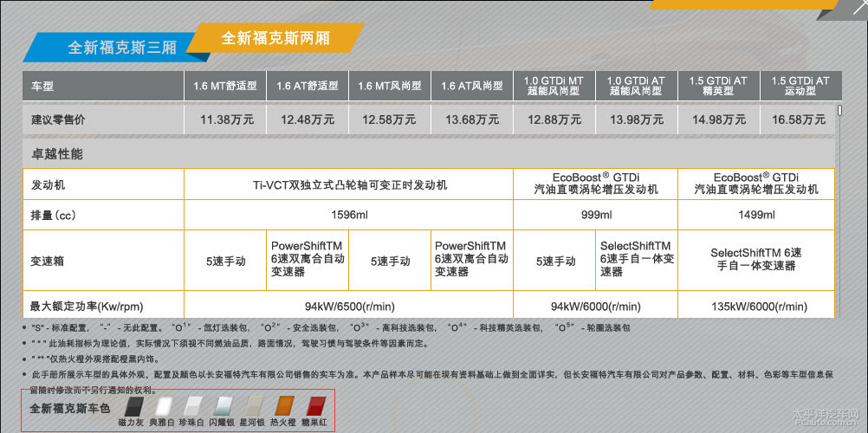
Task: Select the 1.6 AT舒适型 column header
Action: pyautogui.click(x=308, y=86)
